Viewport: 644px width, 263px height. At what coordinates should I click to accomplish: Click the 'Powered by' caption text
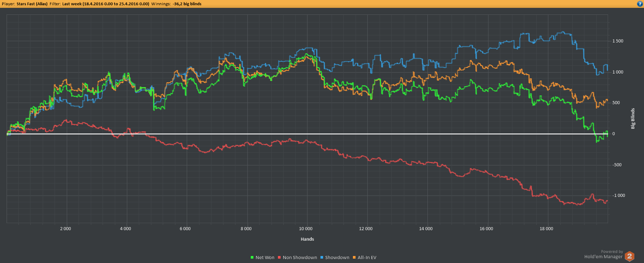(x=612, y=252)
